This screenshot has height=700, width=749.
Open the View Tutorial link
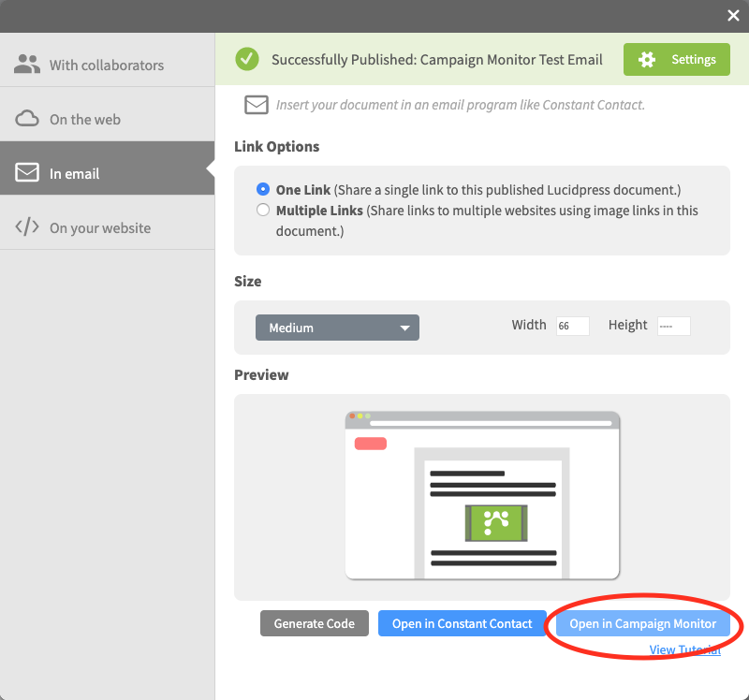point(684,649)
